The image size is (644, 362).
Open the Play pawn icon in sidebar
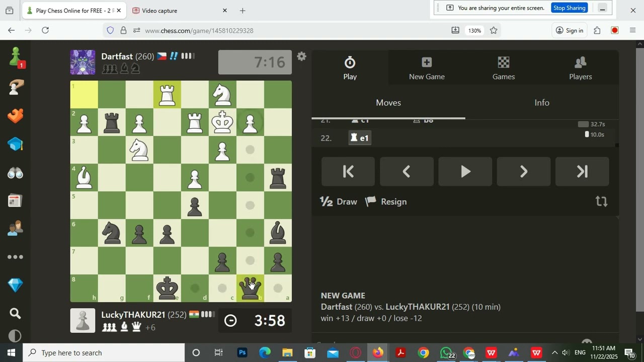[16, 57]
